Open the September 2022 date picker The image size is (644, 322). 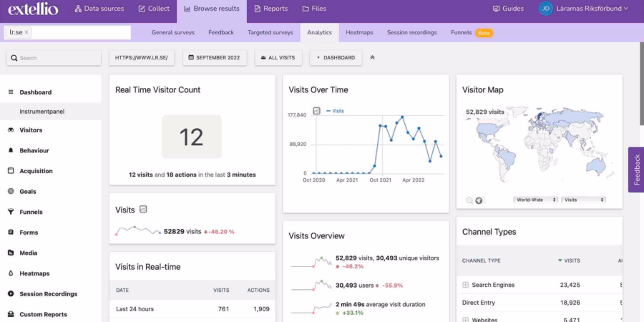pos(215,58)
